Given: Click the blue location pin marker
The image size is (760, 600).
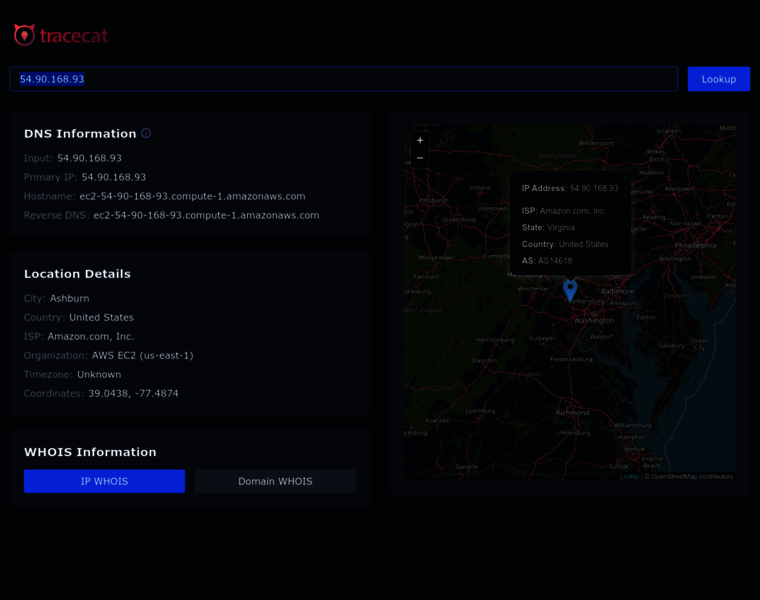Looking at the screenshot, I should (570, 290).
